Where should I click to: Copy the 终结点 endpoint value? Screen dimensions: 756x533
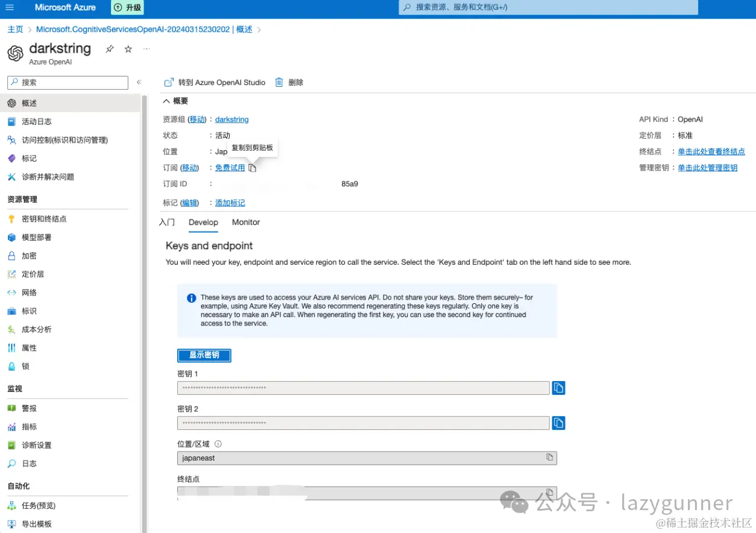point(549,492)
